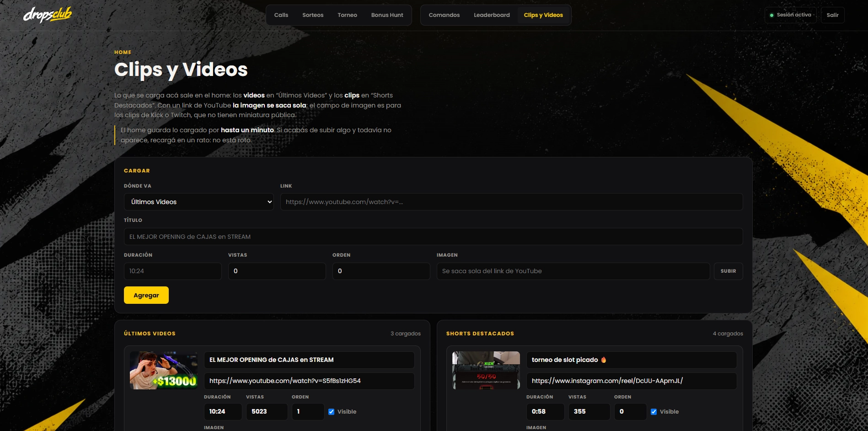Open the Comandos page
868x431 pixels.
[444, 15]
